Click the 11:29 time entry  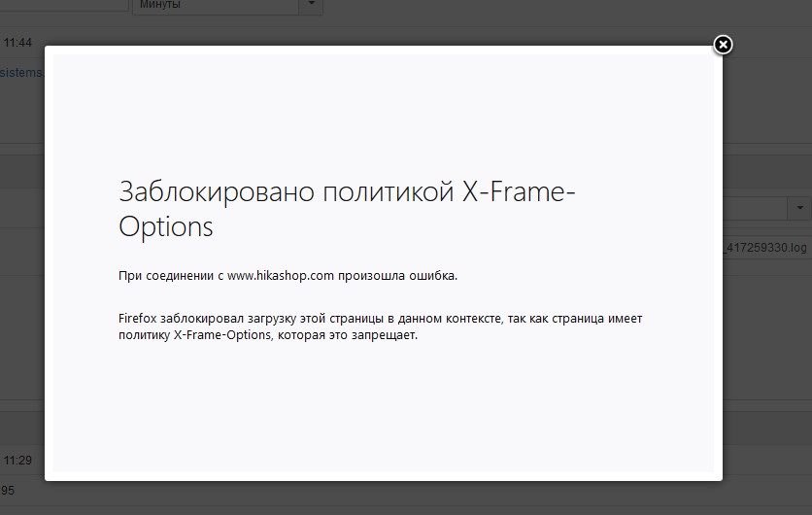[x=17, y=460]
